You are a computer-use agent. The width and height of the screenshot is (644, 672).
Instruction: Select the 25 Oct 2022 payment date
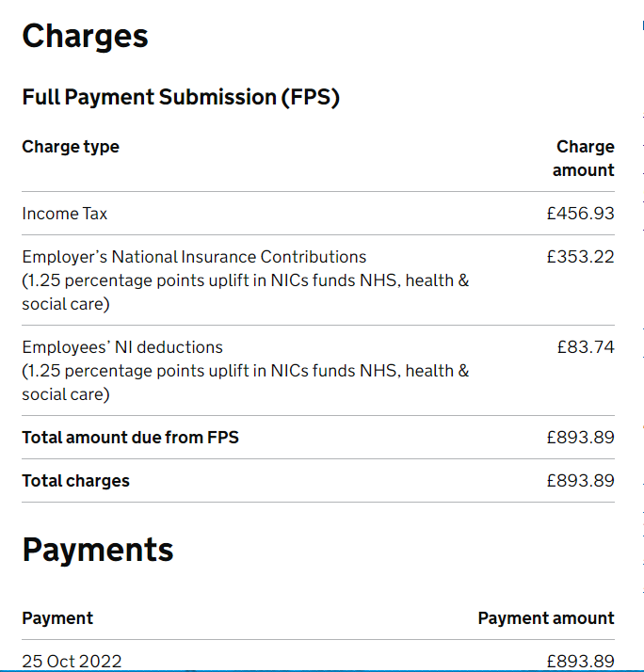[72, 661]
